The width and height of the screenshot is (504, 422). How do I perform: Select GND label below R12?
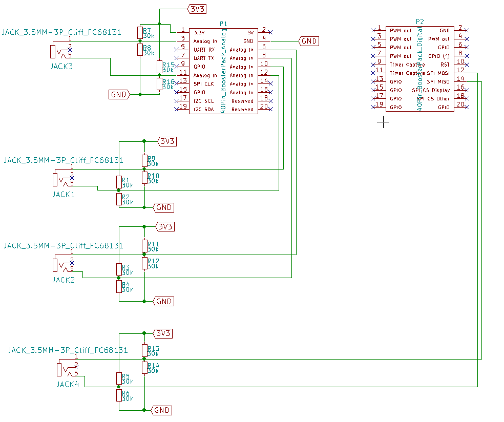click(163, 302)
